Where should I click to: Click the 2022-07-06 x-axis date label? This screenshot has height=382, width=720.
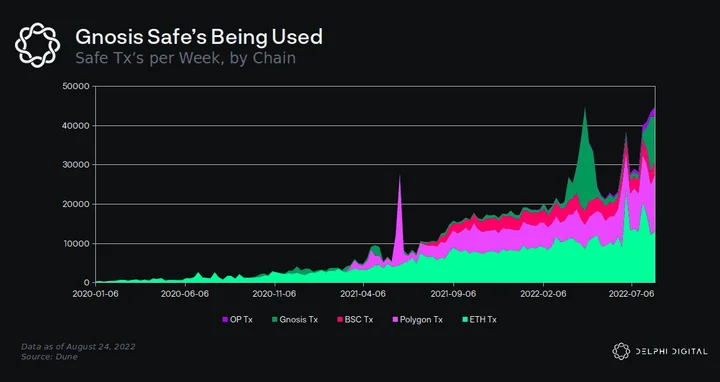point(631,294)
